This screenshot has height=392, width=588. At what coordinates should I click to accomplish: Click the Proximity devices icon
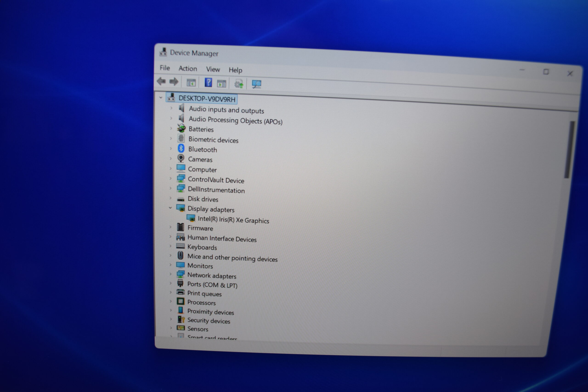(181, 310)
